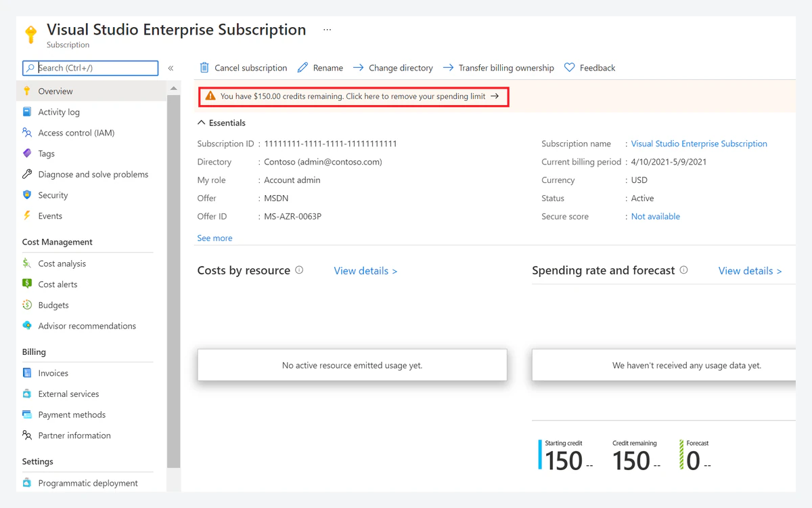Open Partner information in sidebar
The image size is (812, 508).
(x=91, y=436)
